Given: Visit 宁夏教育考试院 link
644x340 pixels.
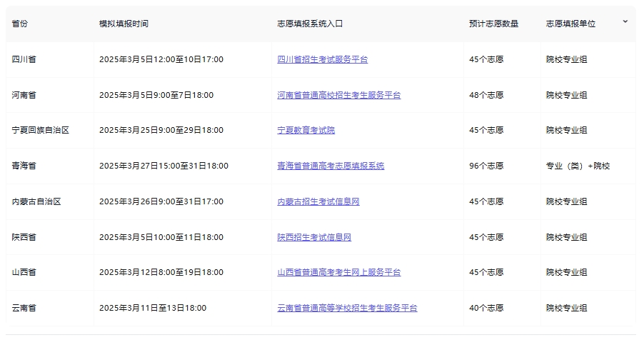Looking at the screenshot, I should click(x=306, y=130).
